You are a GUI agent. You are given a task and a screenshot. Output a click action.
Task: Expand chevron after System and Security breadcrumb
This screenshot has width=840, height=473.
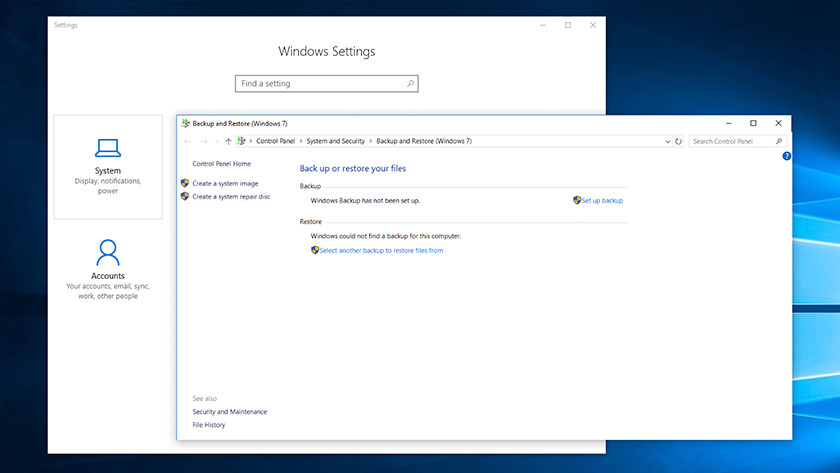370,141
